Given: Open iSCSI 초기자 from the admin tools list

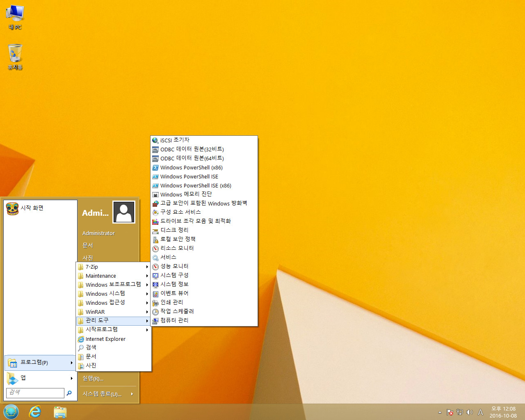Looking at the screenshot, I should click(204, 140).
